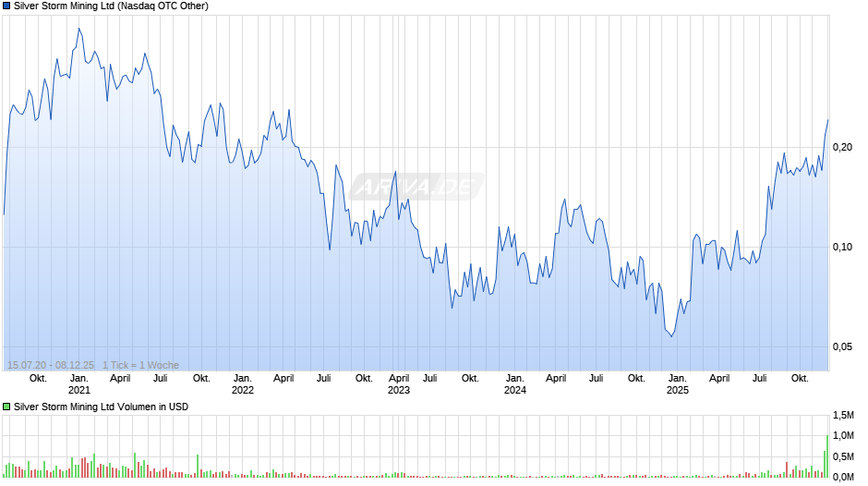The image size is (868, 486).
Task: Click the 0,5M volume axis label
Action: (843, 456)
